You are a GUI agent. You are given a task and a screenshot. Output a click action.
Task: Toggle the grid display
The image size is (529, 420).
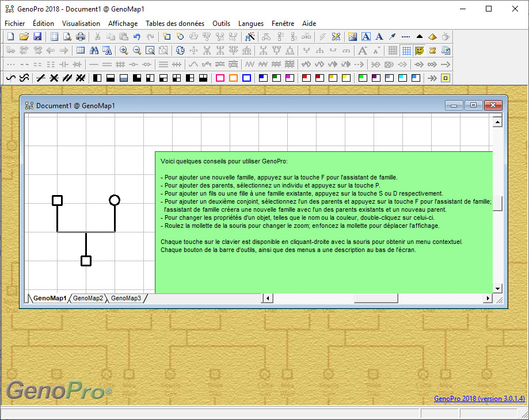pos(406,50)
